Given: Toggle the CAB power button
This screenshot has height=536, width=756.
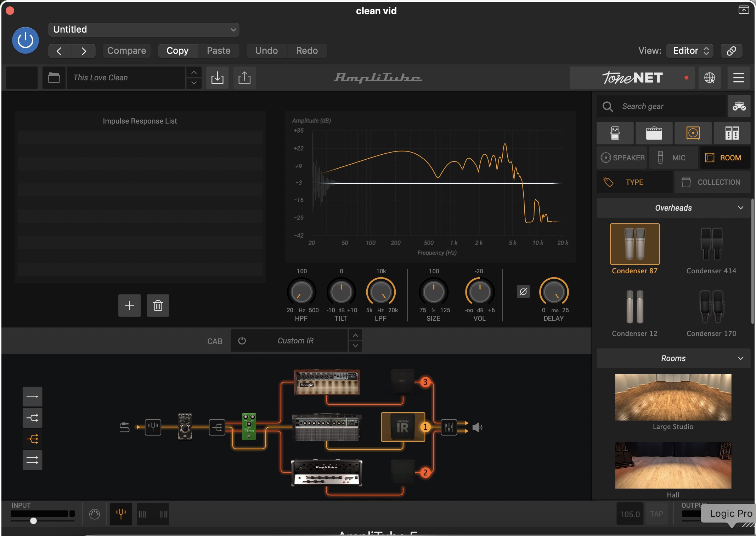Looking at the screenshot, I should (x=242, y=341).
